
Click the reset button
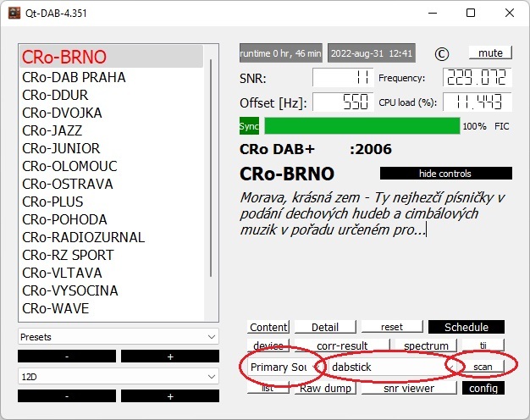(392, 327)
